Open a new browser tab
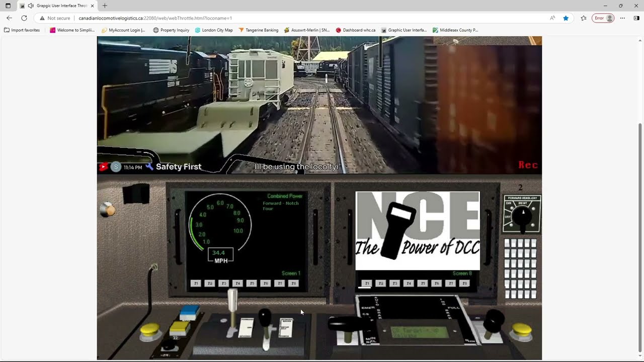This screenshot has height=362, width=644. [105, 6]
